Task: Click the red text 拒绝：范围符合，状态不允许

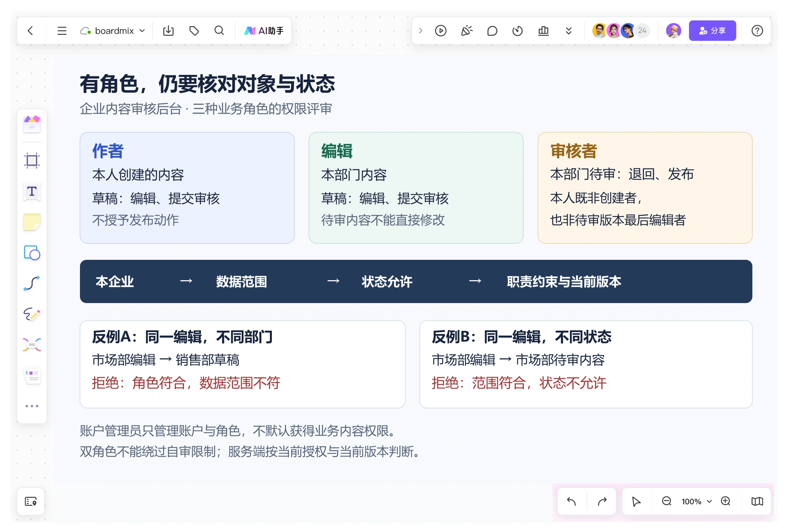Action: coord(519,383)
